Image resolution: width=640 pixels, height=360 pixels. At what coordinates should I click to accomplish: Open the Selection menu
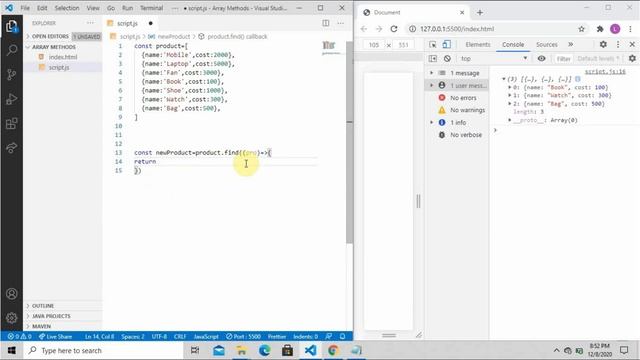tap(67, 8)
